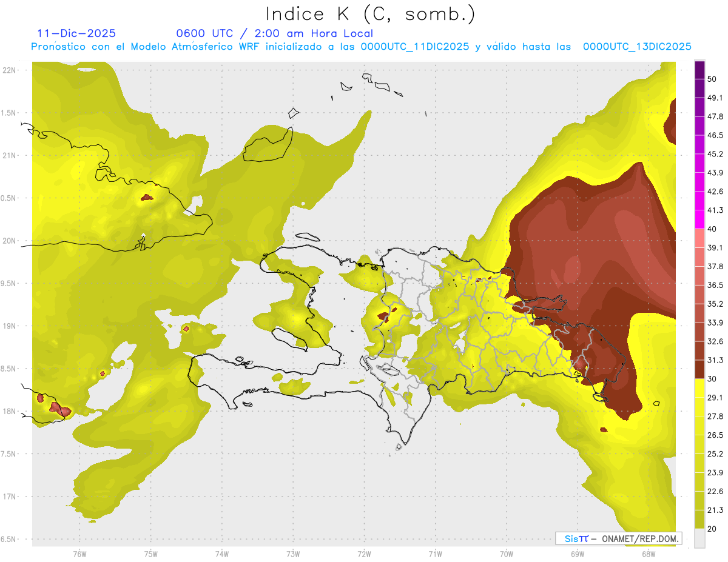Click the color scale value '46.5'
The image size is (728, 562).
click(715, 135)
